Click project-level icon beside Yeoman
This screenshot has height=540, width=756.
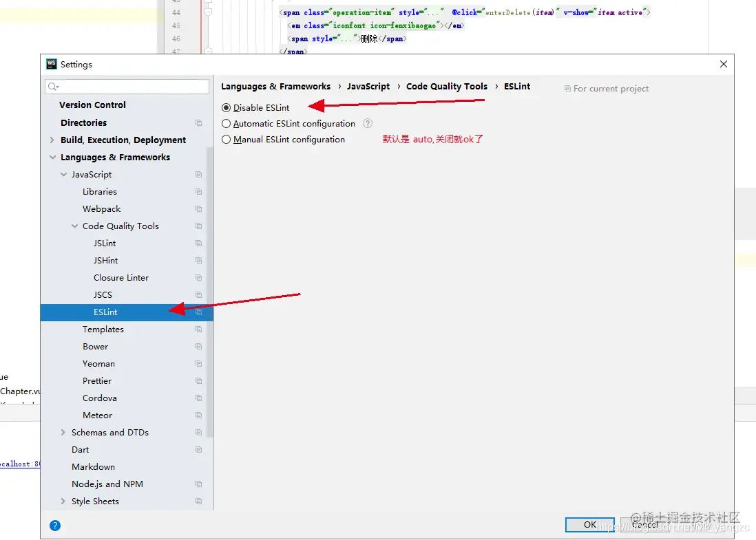click(x=199, y=364)
